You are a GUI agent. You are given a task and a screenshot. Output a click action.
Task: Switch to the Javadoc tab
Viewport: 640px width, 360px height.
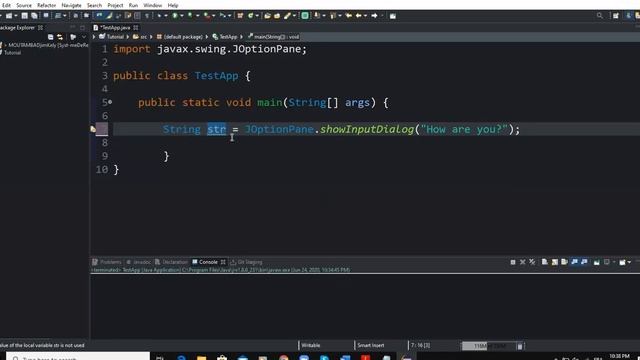[x=139, y=262]
